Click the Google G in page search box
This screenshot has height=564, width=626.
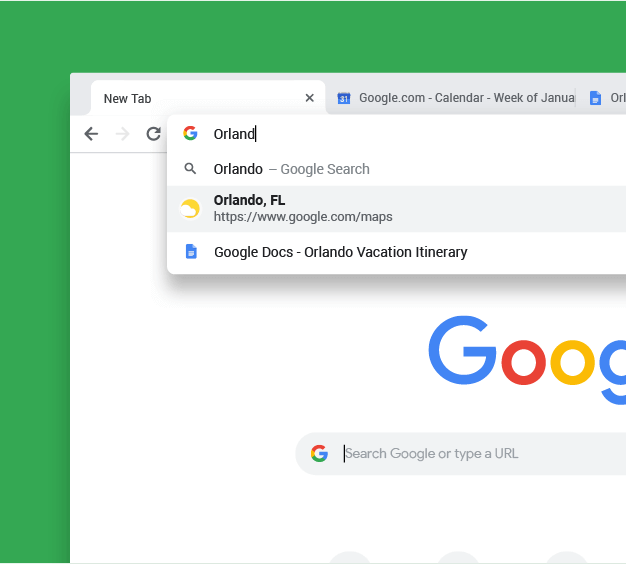pos(319,453)
